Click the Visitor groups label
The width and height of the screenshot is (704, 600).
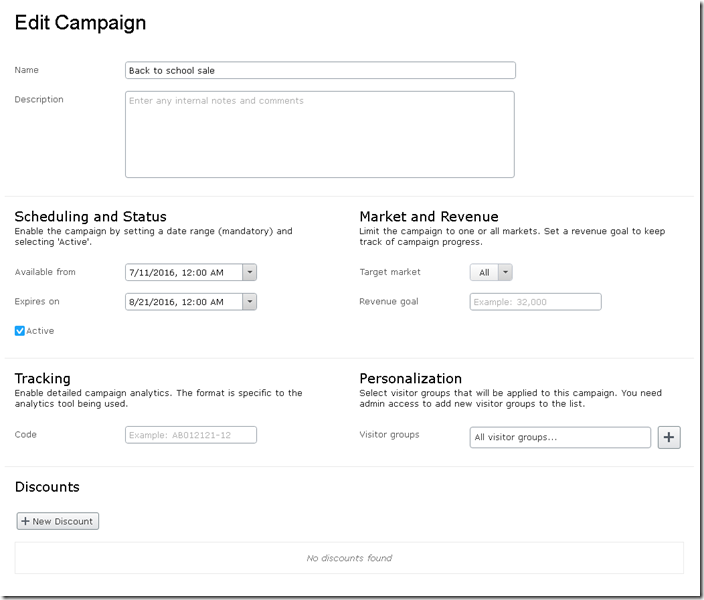(390, 435)
